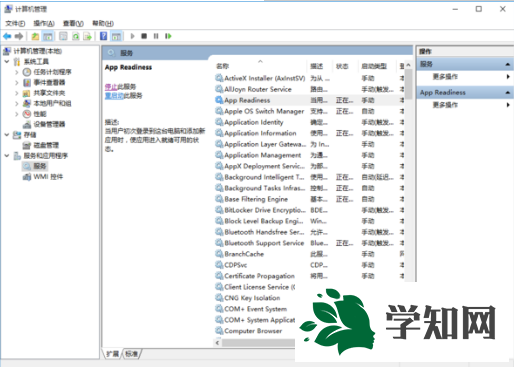Select 性能 tree node

pyautogui.click(x=40, y=114)
